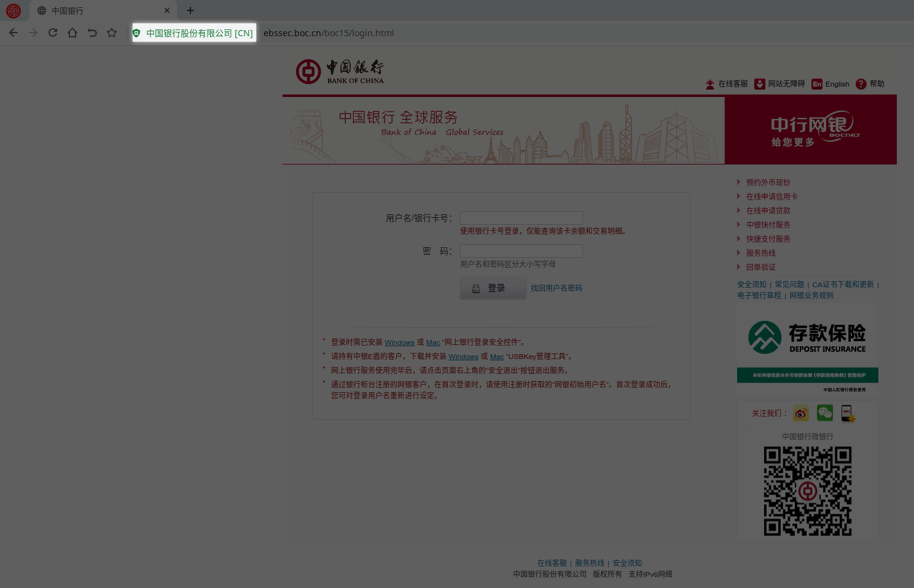
Task: Open 快捷支付服务 link
Action: tap(768, 239)
